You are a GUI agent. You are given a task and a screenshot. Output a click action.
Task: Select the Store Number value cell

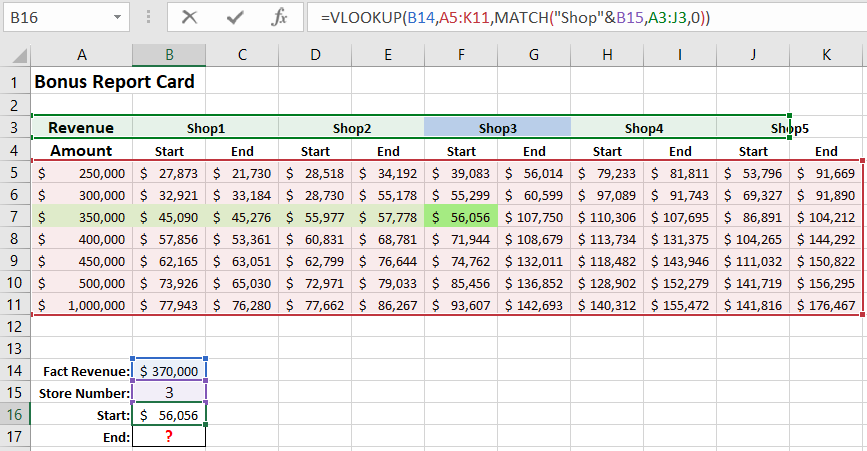coord(168,392)
